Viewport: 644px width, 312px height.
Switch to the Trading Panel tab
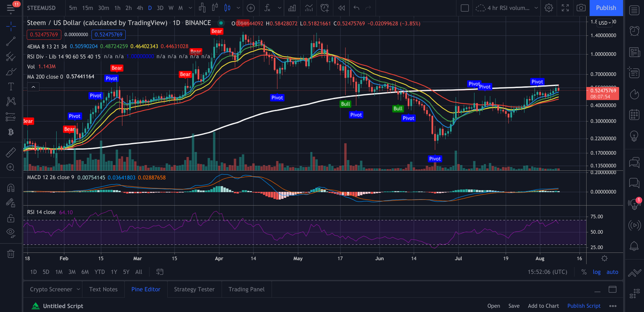[x=247, y=289]
